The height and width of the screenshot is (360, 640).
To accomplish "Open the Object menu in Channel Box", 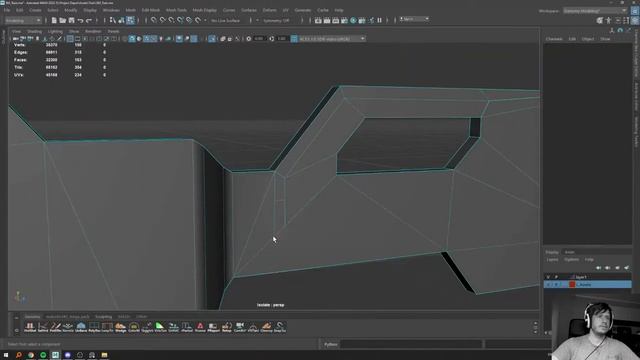I will [588, 39].
